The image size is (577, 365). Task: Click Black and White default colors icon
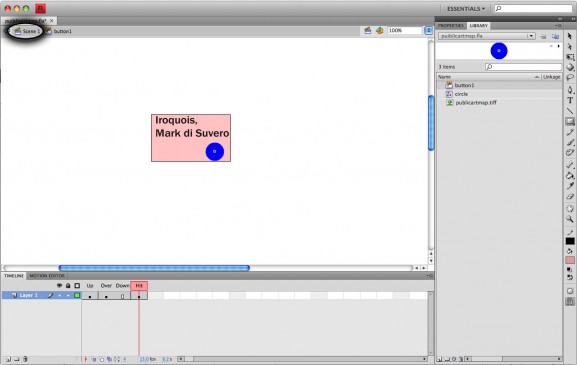pos(570,270)
